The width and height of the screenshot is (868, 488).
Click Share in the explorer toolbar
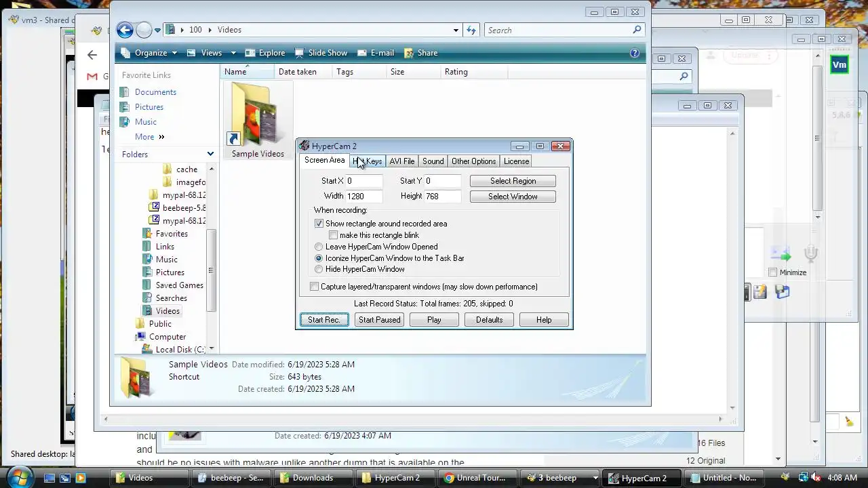tap(421, 53)
